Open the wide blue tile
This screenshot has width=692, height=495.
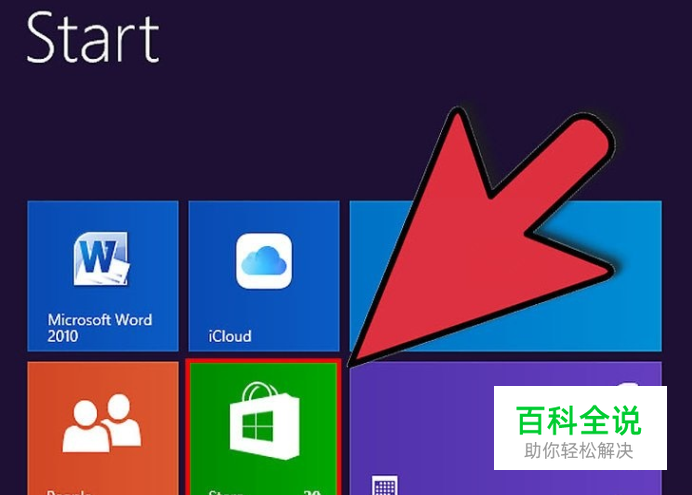click(505, 276)
